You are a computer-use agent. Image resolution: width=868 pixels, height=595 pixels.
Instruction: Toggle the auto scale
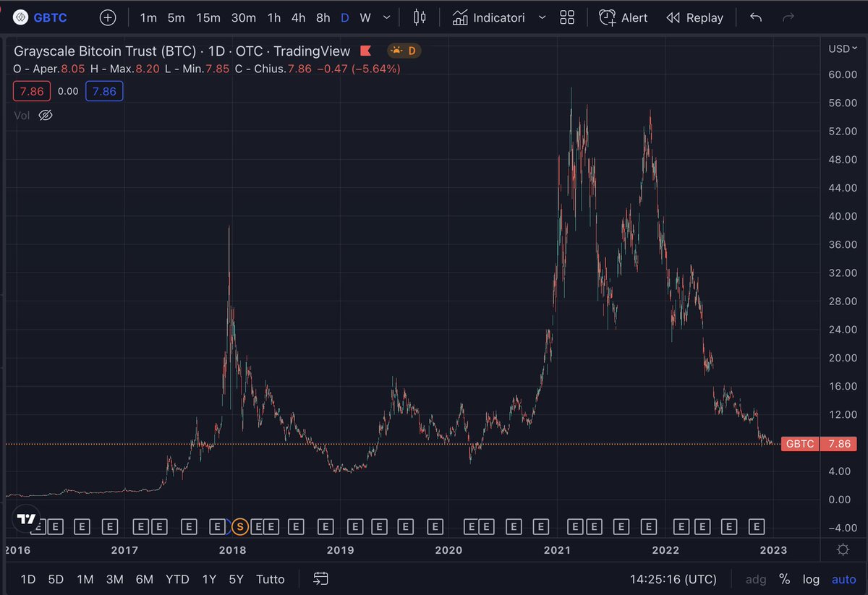843,579
